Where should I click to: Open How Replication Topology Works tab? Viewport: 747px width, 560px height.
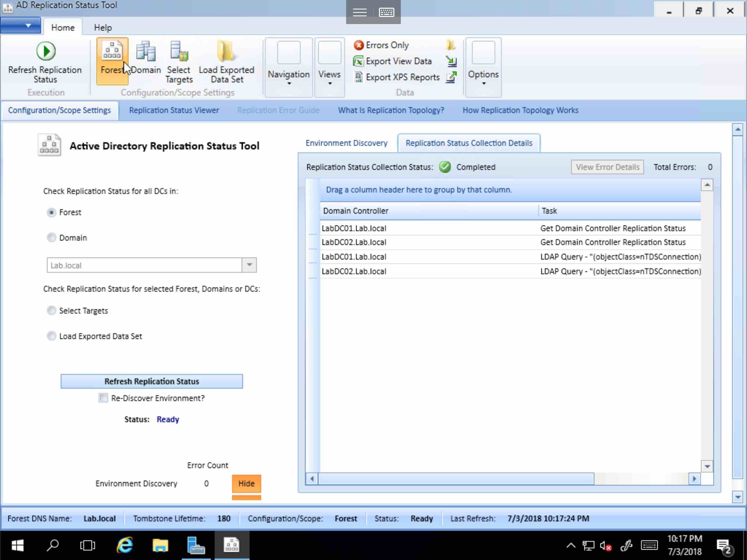click(520, 110)
